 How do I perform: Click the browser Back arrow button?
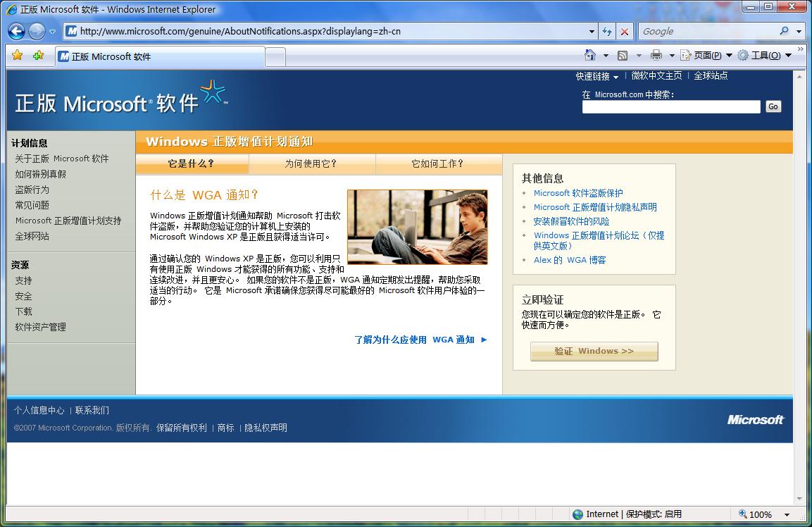point(17,32)
